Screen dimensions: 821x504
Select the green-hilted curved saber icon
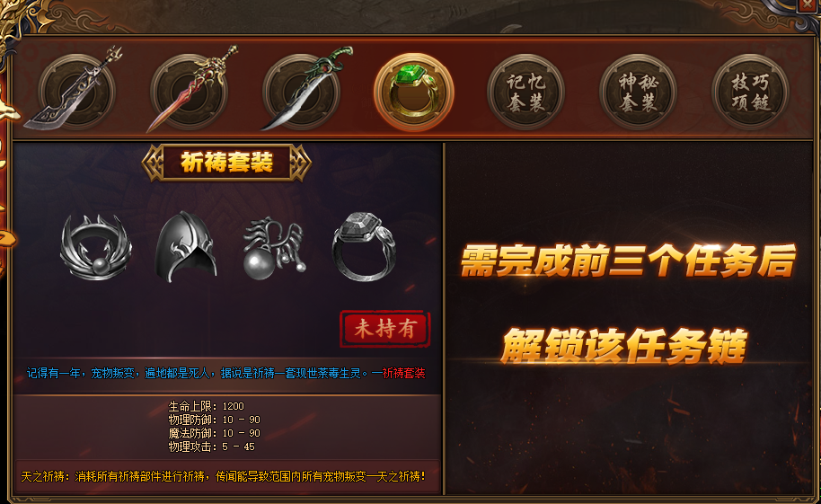302,91
